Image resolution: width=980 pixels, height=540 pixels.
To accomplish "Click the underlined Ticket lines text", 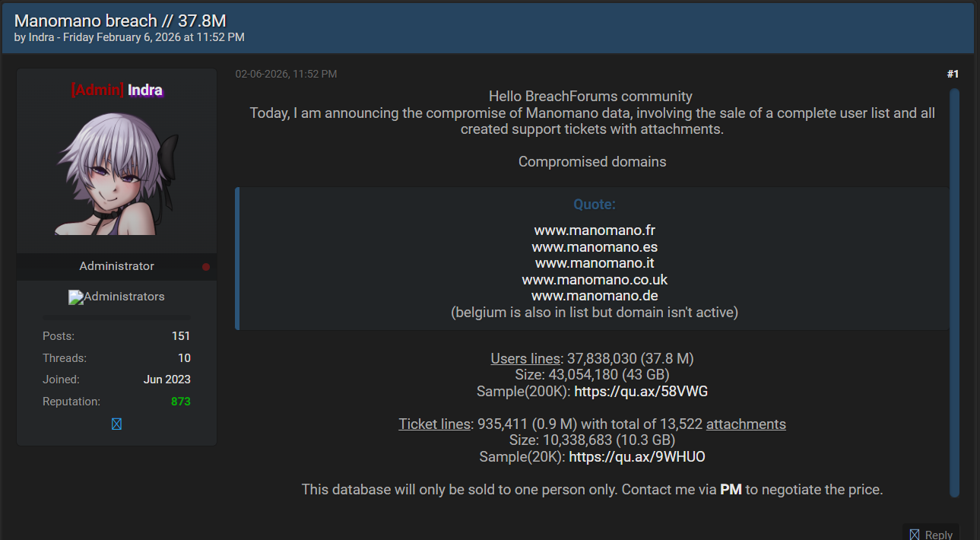I will coord(434,424).
